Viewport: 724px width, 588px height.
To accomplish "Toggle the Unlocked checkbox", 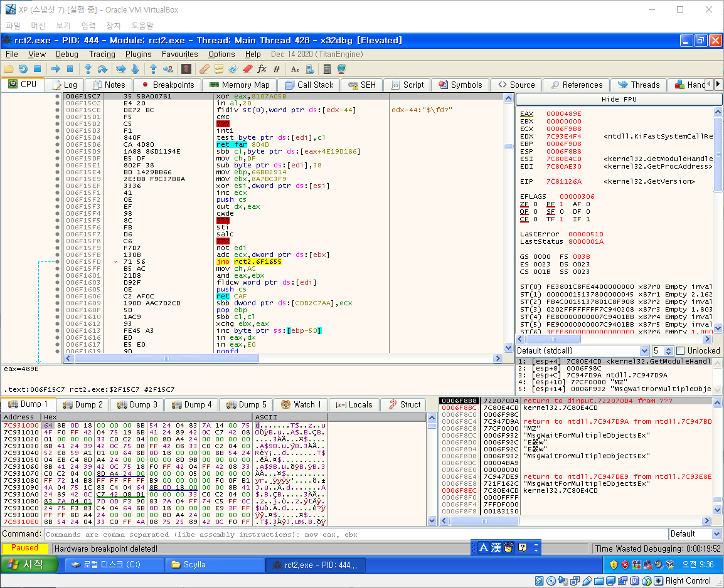I will coord(680,351).
